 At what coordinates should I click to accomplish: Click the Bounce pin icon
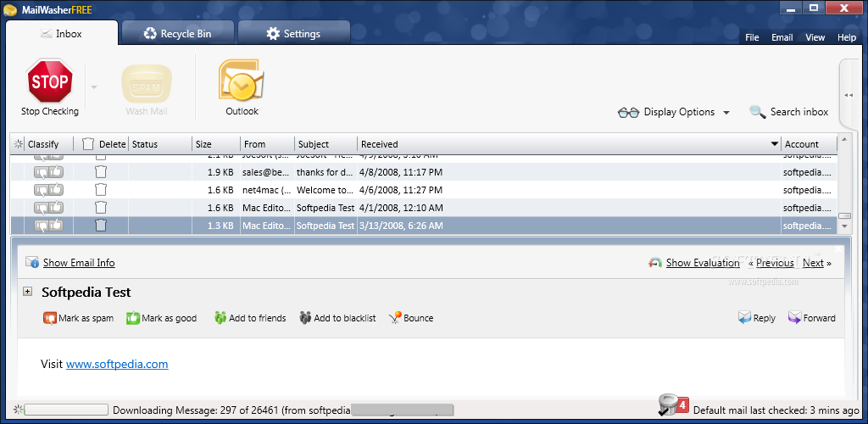395,318
